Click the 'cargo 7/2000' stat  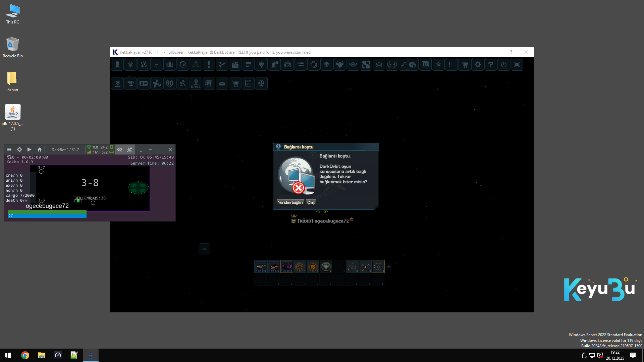click(20, 195)
